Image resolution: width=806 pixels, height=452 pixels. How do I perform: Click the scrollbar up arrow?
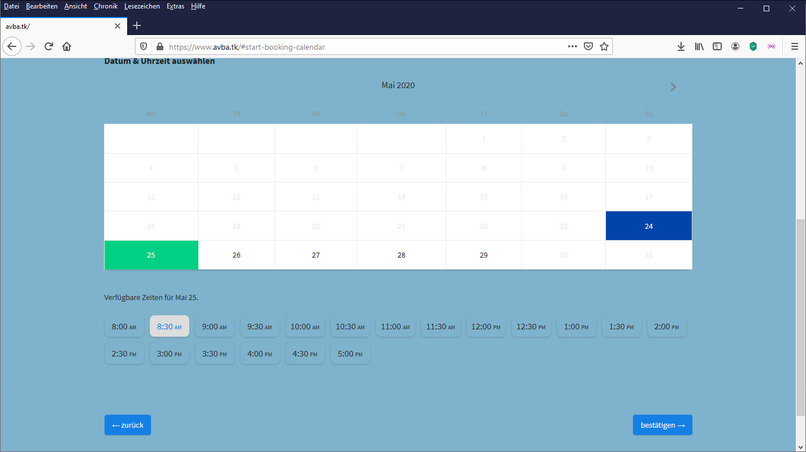(800, 63)
